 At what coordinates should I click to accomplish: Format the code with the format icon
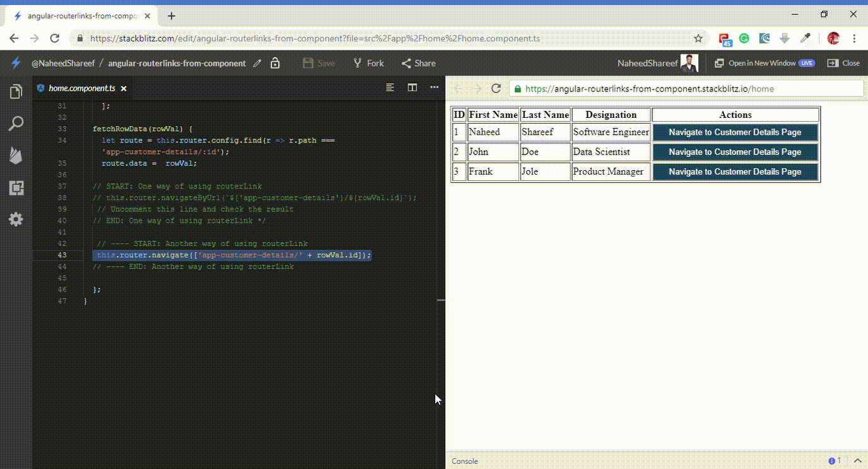[x=390, y=88]
